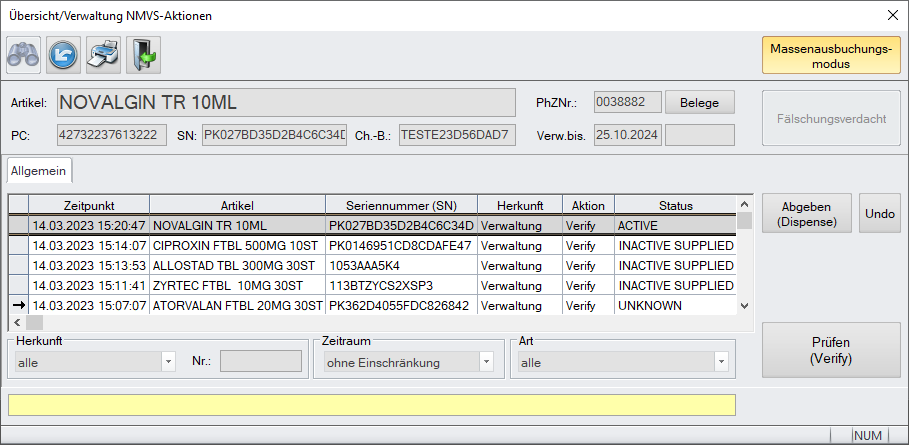Open Belege for the article
The width and height of the screenshot is (909, 445).
tap(699, 102)
